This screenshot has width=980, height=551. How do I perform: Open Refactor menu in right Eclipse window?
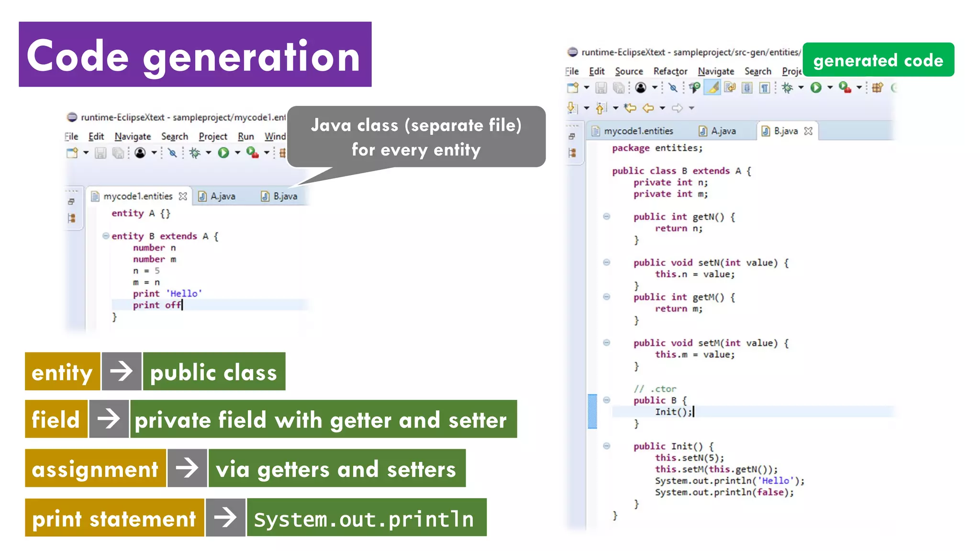(x=670, y=71)
